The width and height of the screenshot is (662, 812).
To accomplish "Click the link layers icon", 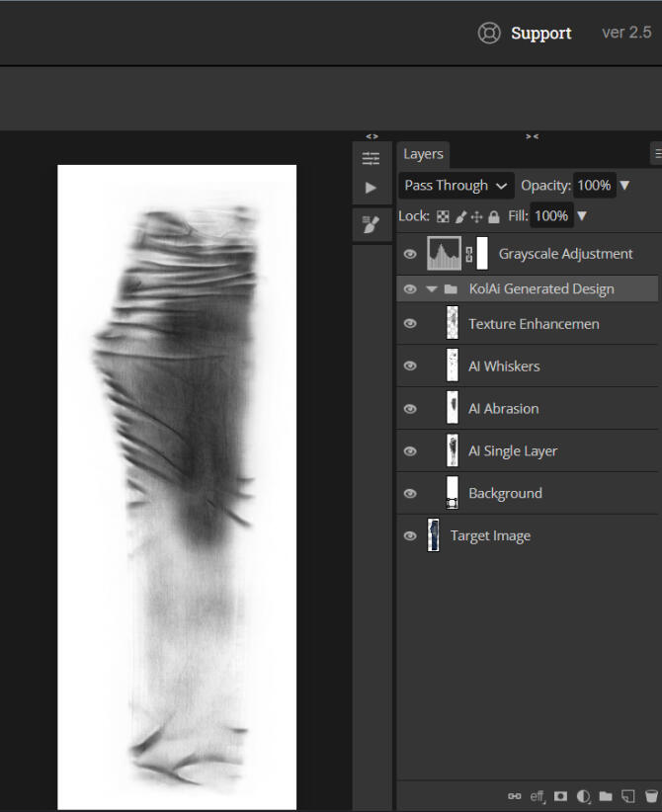I will click(514, 796).
